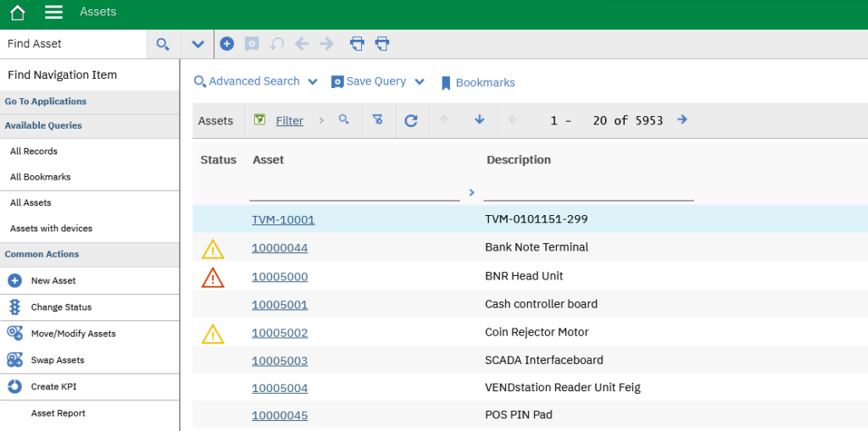868x431 pixels.
Task: Click the New Asset plus toolbar icon
Action: click(x=227, y=44)
